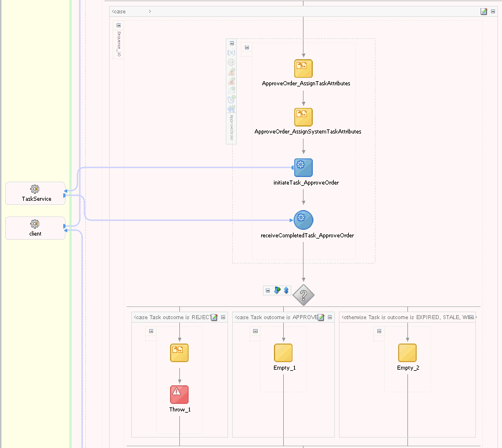Click the switch decision diamond with question mark
502x448 pixels.
(303, 295)
